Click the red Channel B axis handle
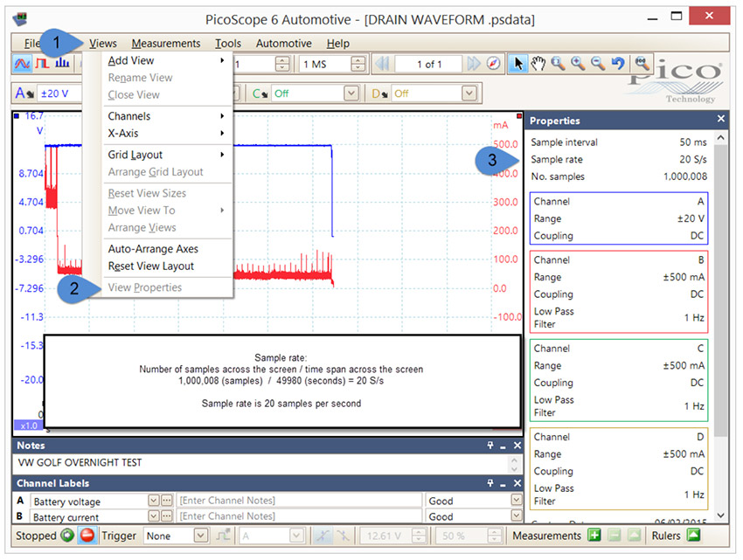This screenshot has height=560, width=743. point(519,115)
